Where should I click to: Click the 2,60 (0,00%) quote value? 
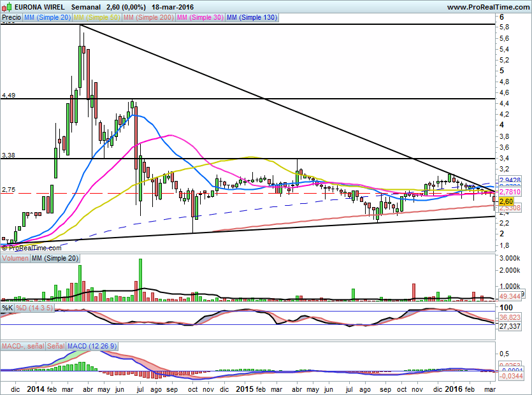coord(126,7)
